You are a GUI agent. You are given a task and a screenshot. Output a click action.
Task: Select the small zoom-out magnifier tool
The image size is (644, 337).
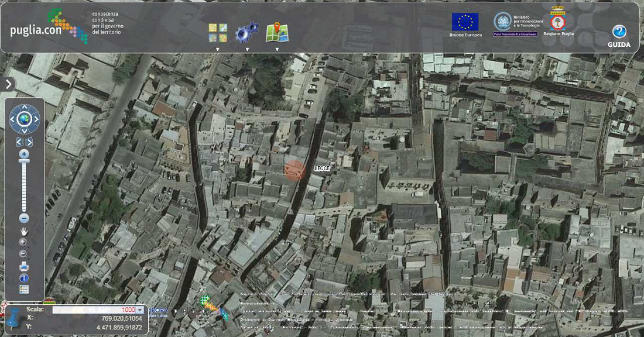[x=23, y=254]
